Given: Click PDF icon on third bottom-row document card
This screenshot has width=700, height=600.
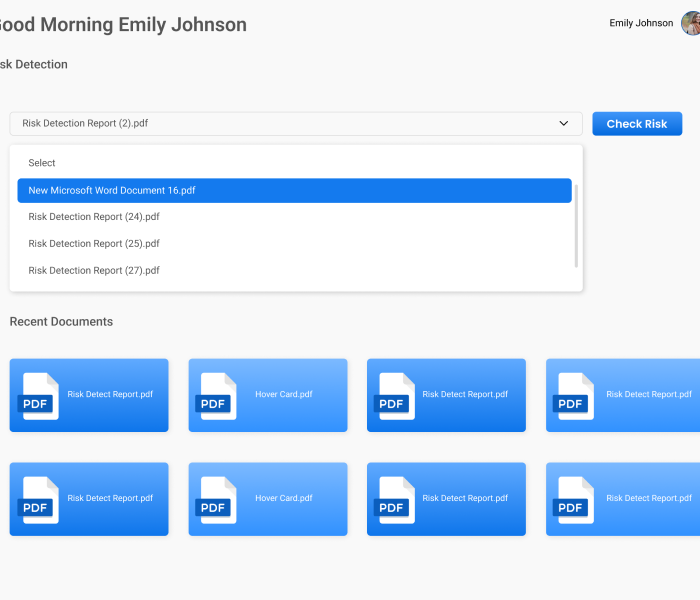Looking at the screenshot, I should click(x=394, y=500).
